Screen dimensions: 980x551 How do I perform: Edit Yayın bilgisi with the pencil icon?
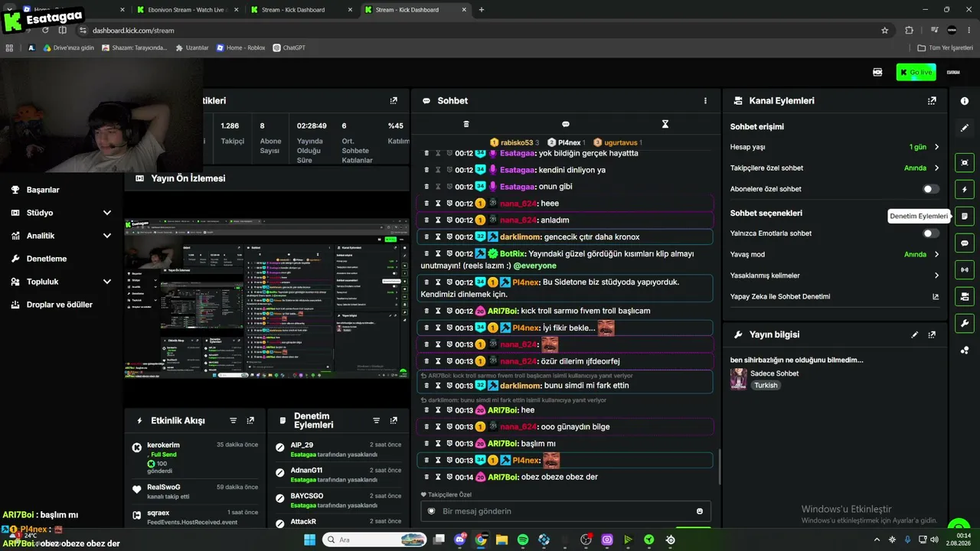click(x=914, y=334)
